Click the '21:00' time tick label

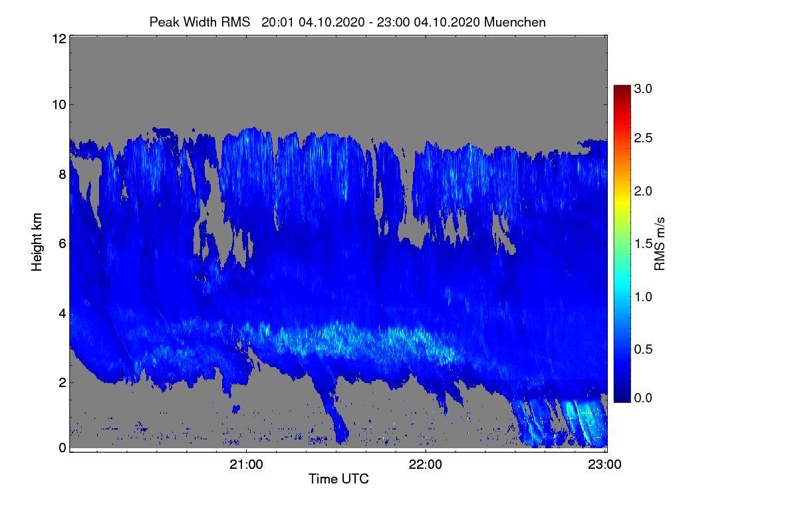(x=246, y=465)
